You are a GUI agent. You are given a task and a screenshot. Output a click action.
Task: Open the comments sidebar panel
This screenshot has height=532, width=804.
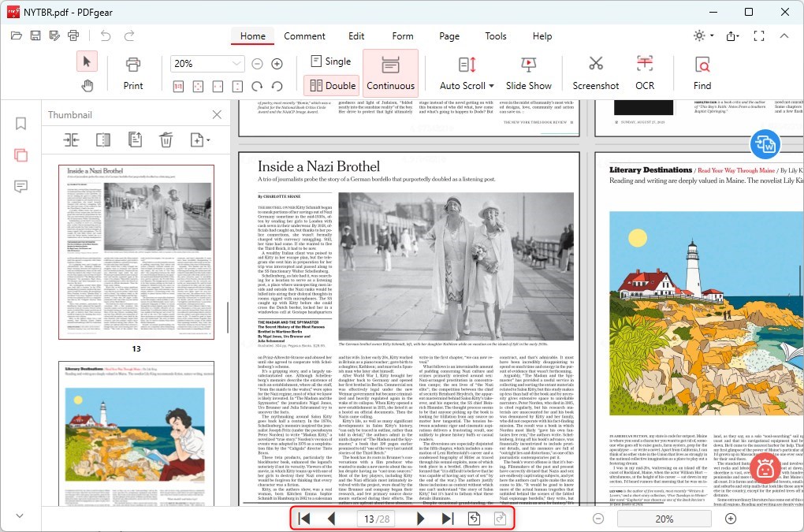coord(21,187)
